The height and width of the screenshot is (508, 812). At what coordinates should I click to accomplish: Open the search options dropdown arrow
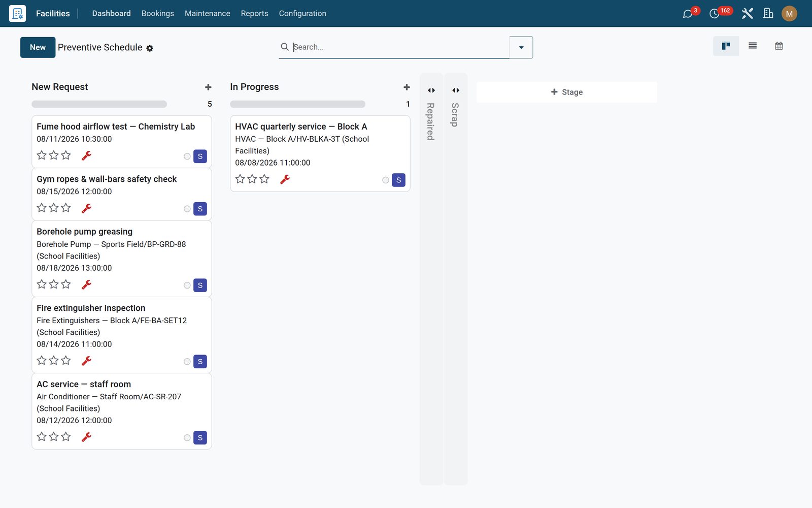coord(521,47)
